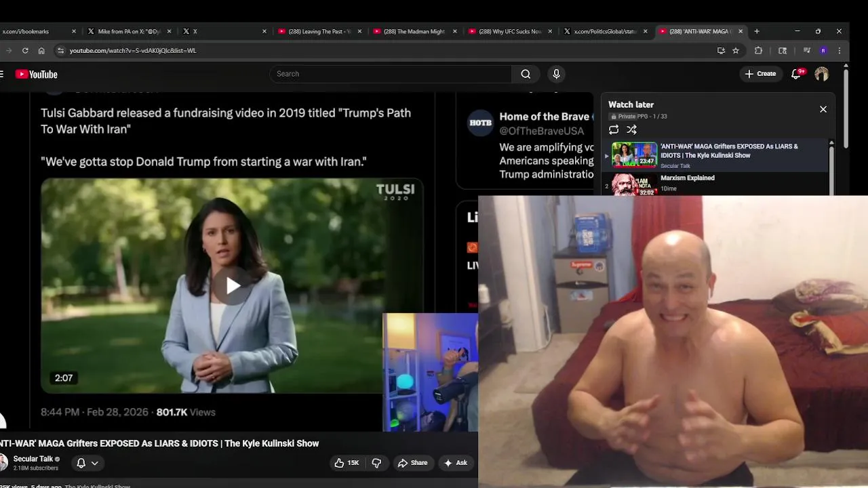Toggle shuffle playlist

[631, 129]
